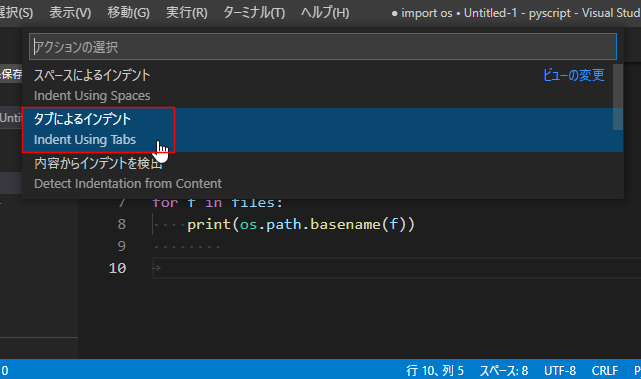
Task: Select the partially visible Untitled editor tab
Action: [x=11, y=118]
